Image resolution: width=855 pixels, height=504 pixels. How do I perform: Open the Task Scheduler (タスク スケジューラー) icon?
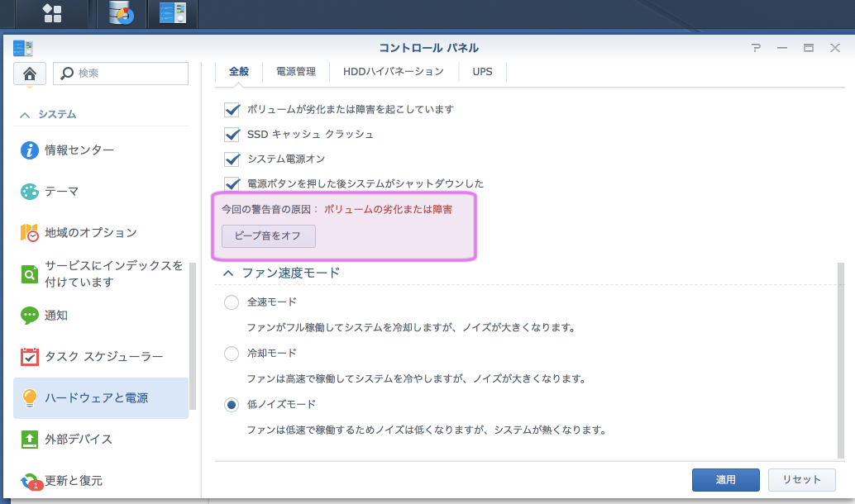point(30,357)
